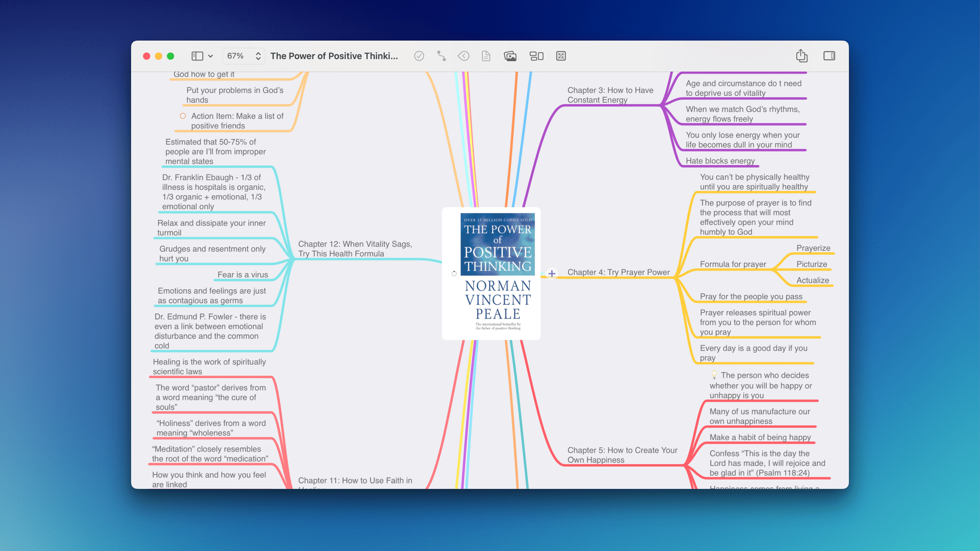The image size is (980, 551).
Task: Toggle the right inspector panel icon
Action: [x=829, y=56]
